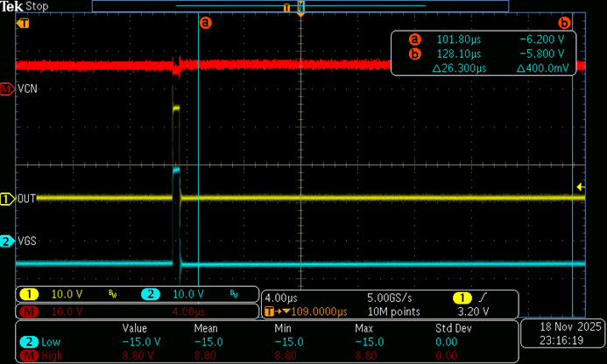The image size is (607, 364).
Task: Click cursor a voltage -6.200 V
Action: pyautogui.click(x=542, y=39)
